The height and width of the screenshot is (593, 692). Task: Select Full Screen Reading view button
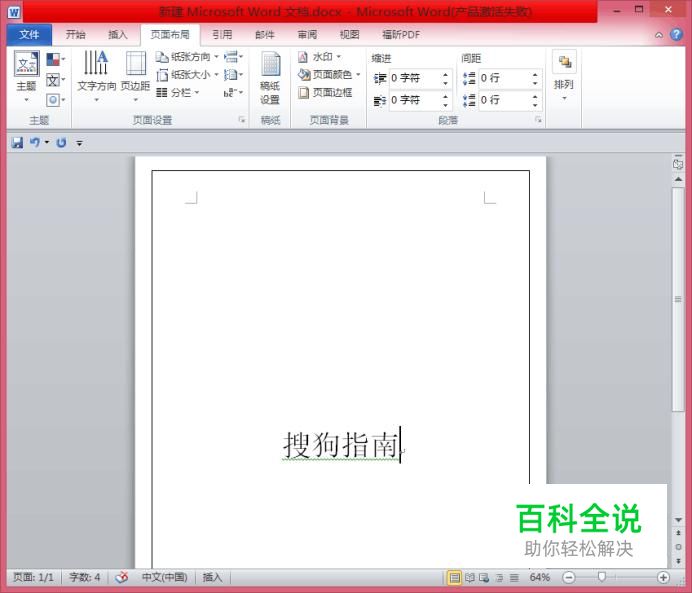coord(470,577)
